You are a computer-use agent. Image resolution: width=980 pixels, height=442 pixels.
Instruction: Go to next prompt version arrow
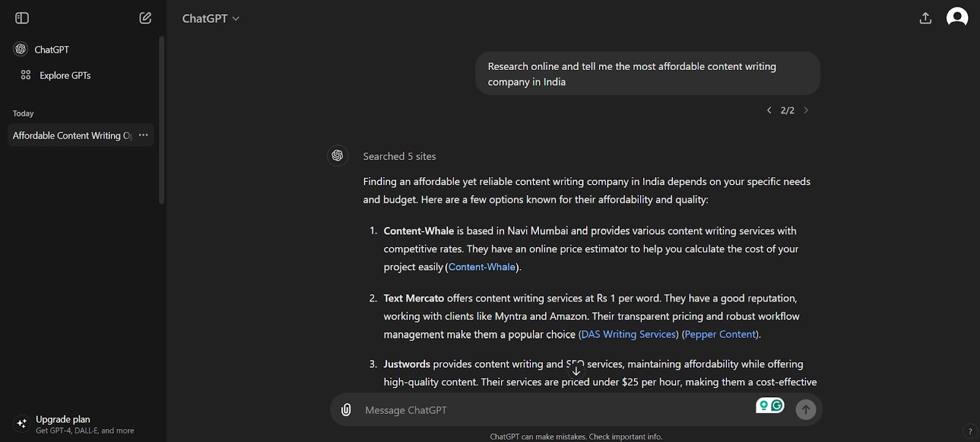[806, 110]
